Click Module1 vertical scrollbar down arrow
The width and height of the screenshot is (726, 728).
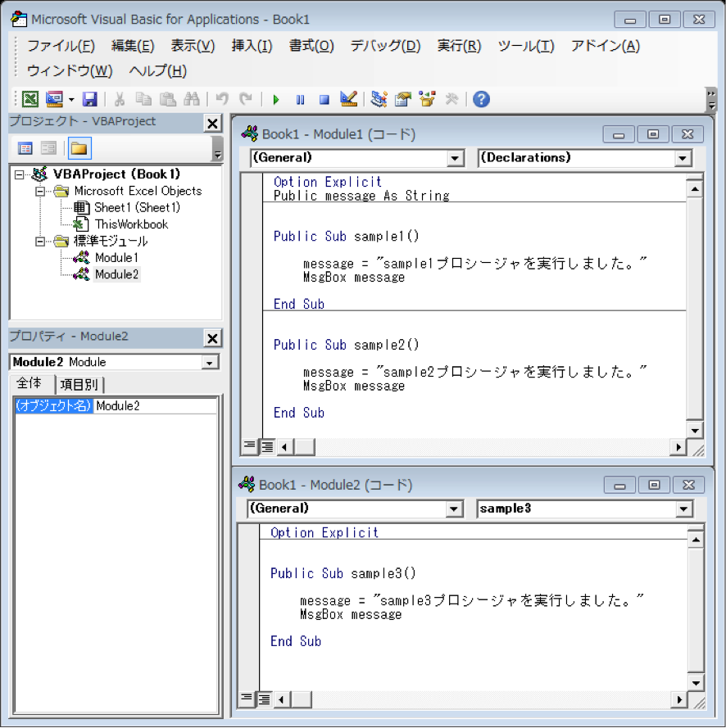[694, 431]
